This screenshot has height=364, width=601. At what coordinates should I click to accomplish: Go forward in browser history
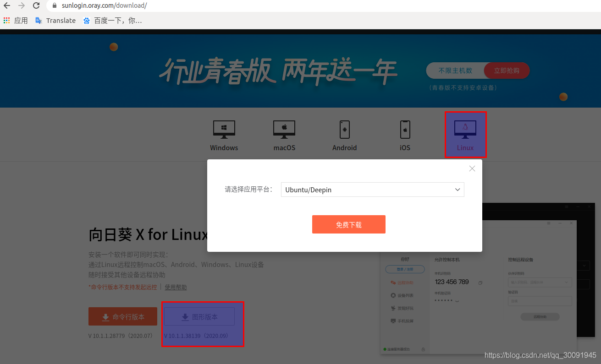(22, 6)
